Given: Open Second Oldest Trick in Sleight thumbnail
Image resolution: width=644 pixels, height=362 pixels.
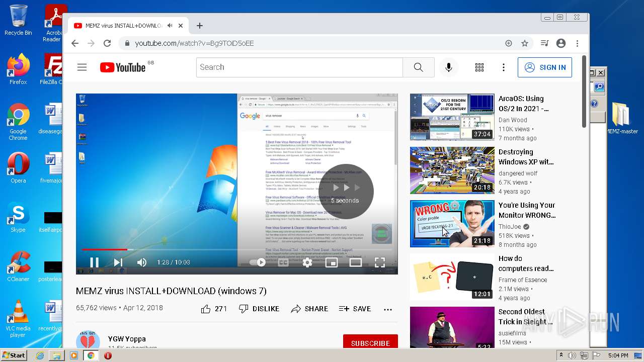Looking at the screenshot, I should [x=452, y=327].
